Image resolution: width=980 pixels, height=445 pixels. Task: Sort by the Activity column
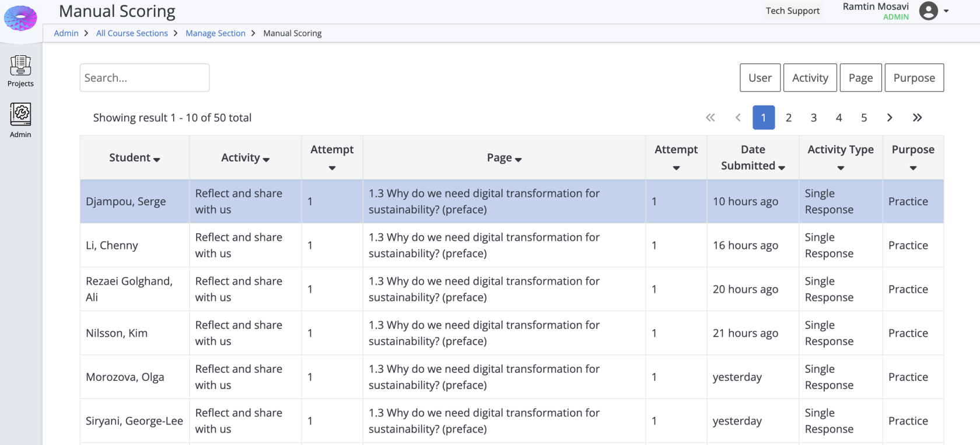coord(245,157)
